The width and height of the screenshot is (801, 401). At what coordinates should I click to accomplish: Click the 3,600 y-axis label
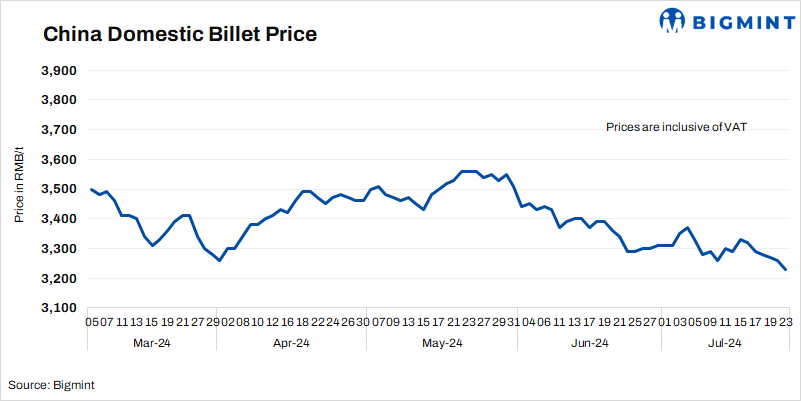click(59, 160)
